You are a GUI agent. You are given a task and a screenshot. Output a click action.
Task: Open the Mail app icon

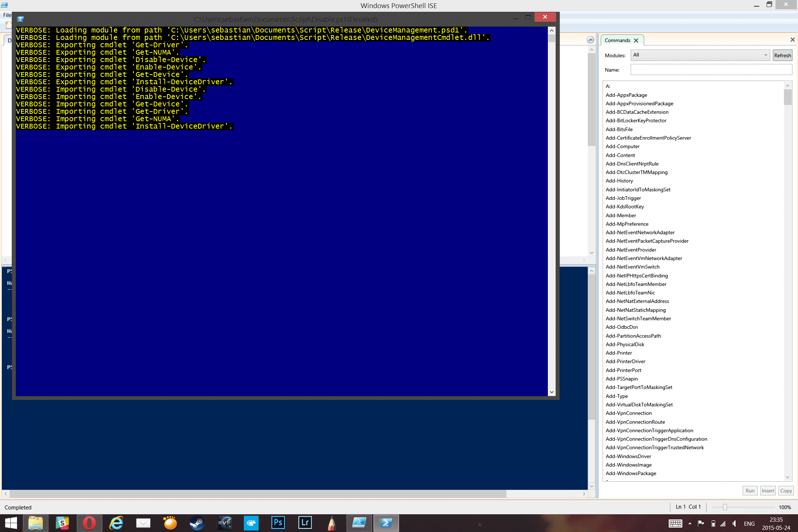[143, 523]
